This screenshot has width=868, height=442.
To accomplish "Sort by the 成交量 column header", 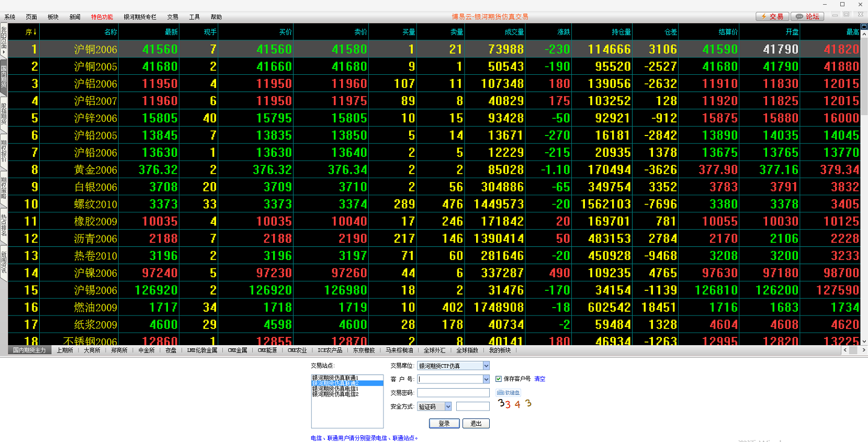I will coord(514,32).
